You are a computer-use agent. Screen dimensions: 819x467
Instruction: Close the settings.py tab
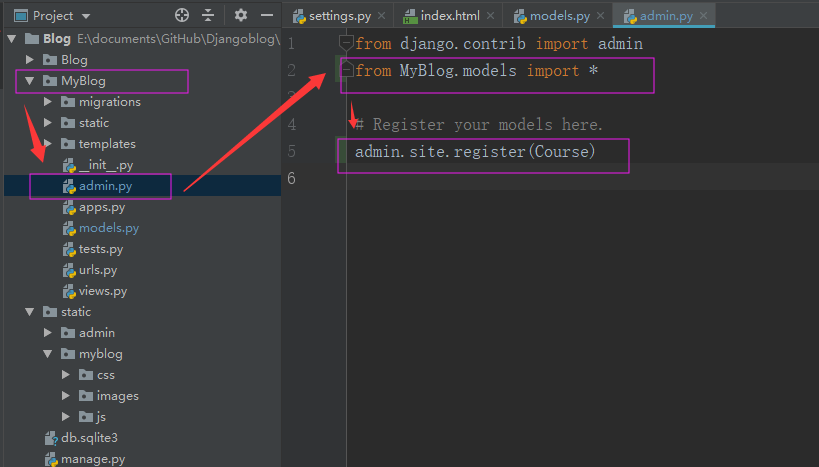382,16
